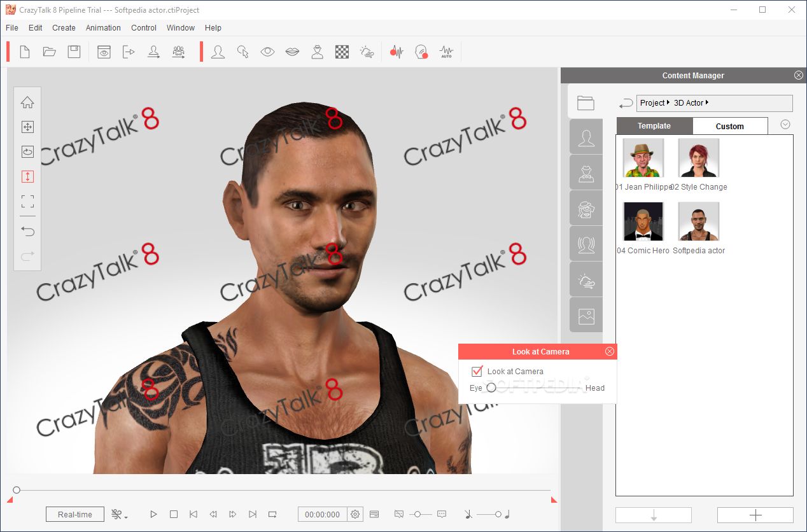Open eye settings with the eye icon

[267, 52]
